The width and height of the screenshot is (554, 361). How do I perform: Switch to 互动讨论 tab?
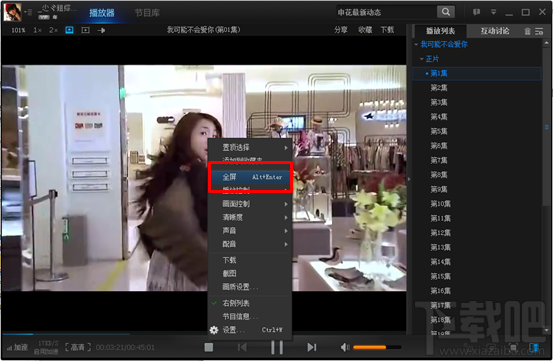pyautogui.click(x=495, y=31)
